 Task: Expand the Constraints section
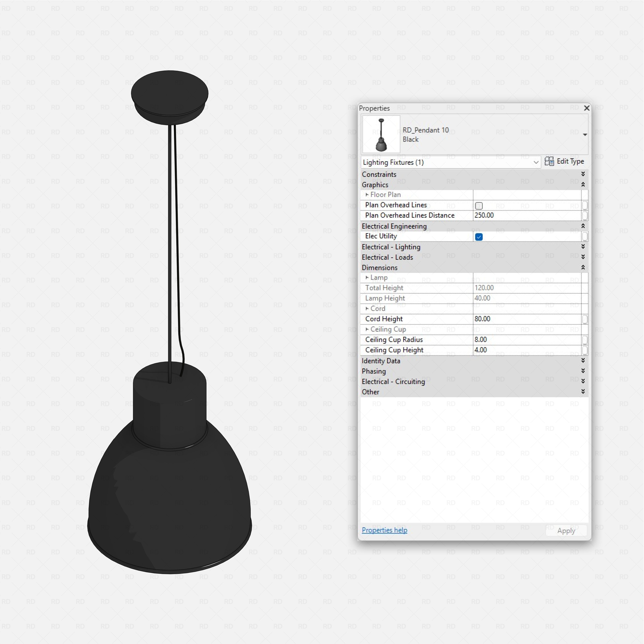coord(583,174)
